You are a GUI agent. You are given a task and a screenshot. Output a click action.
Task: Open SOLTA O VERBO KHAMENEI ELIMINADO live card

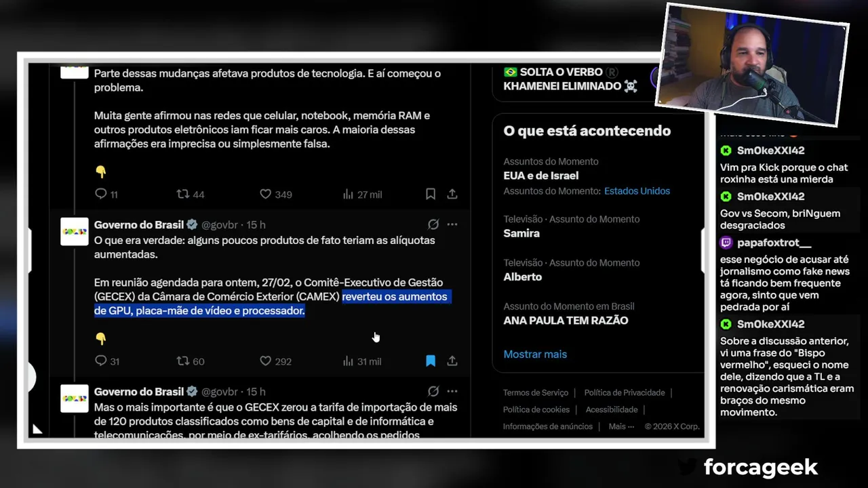pyautogui.click(x=570, y=79)
